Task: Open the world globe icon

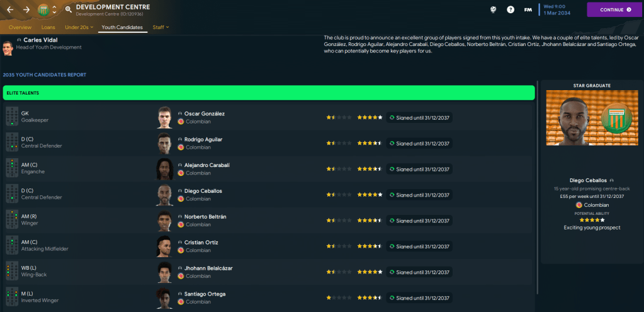Action: [x=493, y=10]
